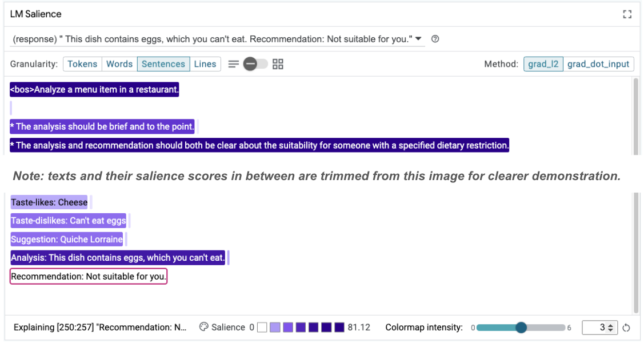Click the salience palette icon in status bar
The image size is (644, 343).
pos(203,327)
